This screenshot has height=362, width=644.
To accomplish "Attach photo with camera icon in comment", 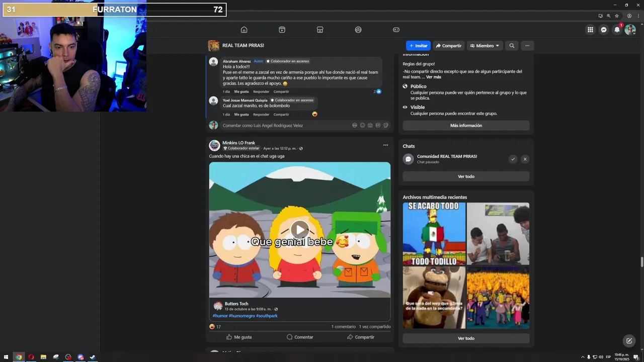I will (370, 125).
